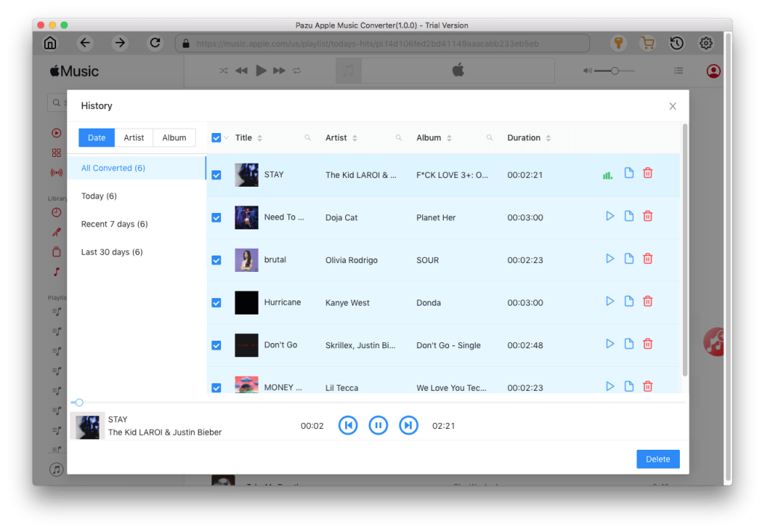The image size is (765, 532).
Task: Open file location for Hurricane
Action: 628,301
